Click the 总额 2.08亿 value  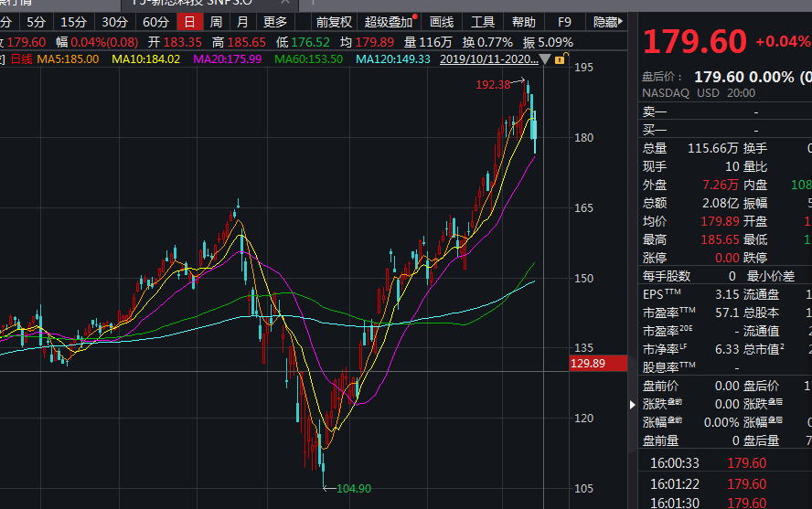[x=721, y=203]
